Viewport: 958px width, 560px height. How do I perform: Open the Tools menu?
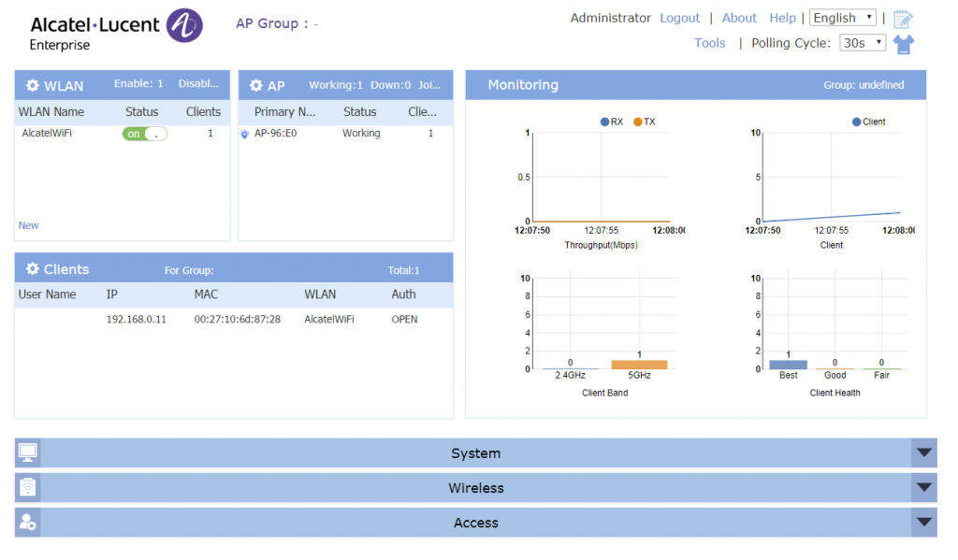(709, 43)
